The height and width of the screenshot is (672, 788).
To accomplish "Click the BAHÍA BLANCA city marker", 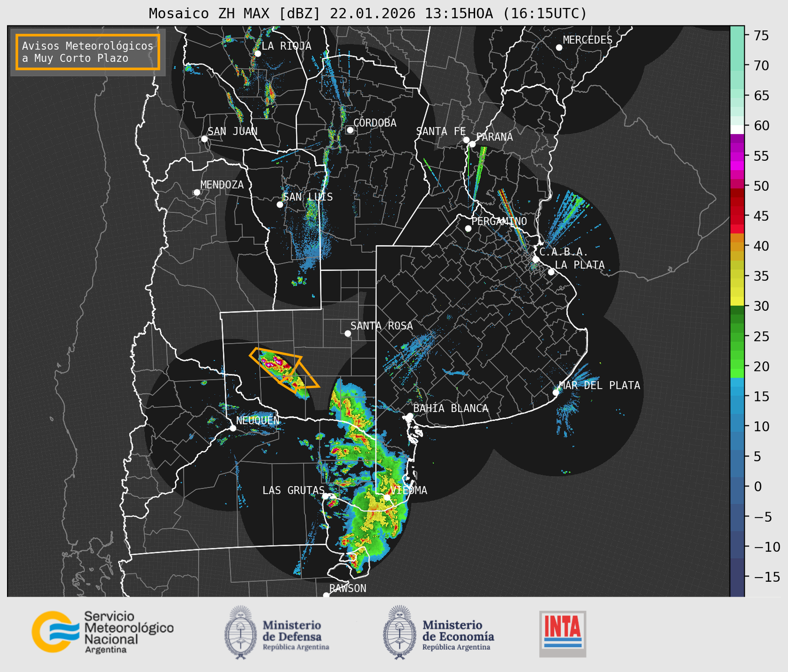I will (x=410, y=416).
